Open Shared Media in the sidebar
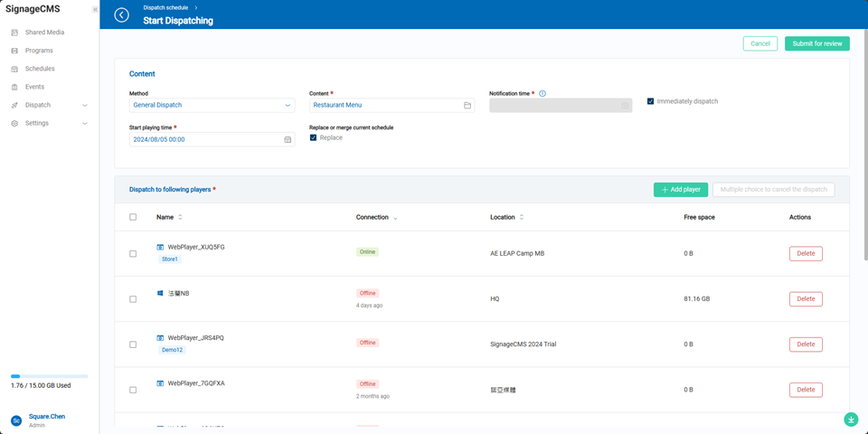The image size is (868, 434). coord(44,33)
